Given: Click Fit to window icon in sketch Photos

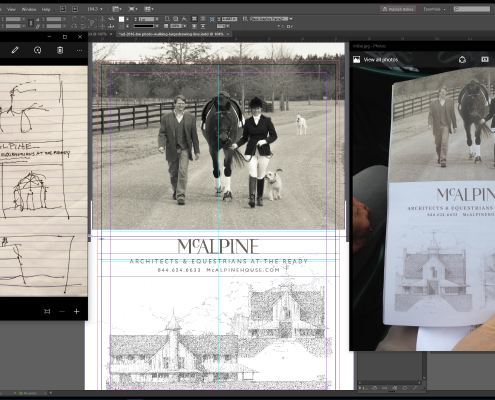Looking at the screenshot, I should click(x=47, y=311).
